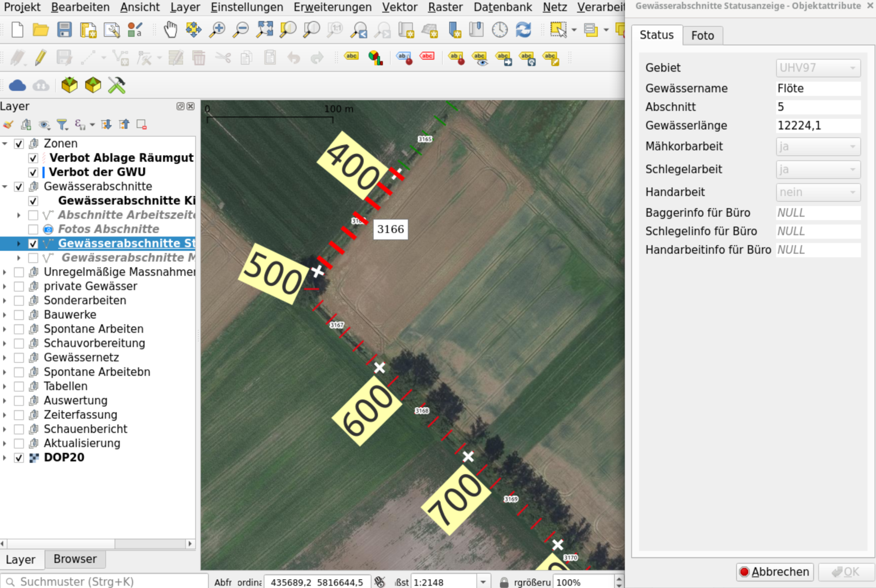
Task: Click the collapse all layers icon
Action: point(124,125)
